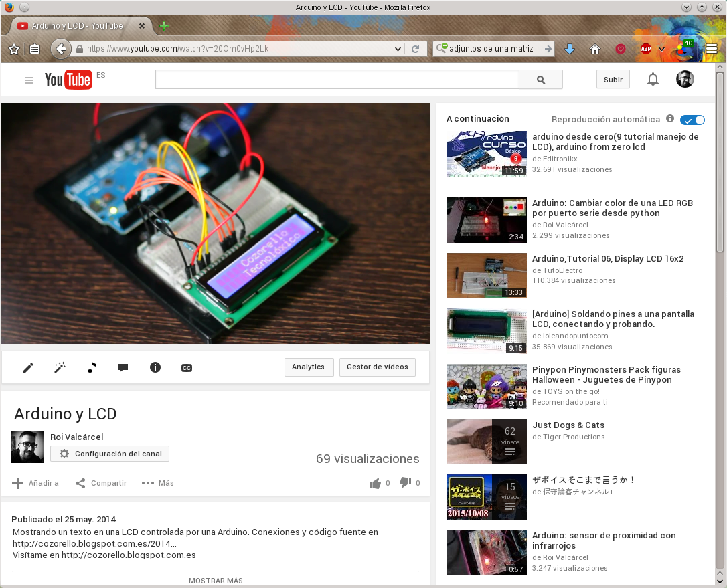Open the Pinypon Pinymonsters video thumbnail
727x588 pixels.
487,387
